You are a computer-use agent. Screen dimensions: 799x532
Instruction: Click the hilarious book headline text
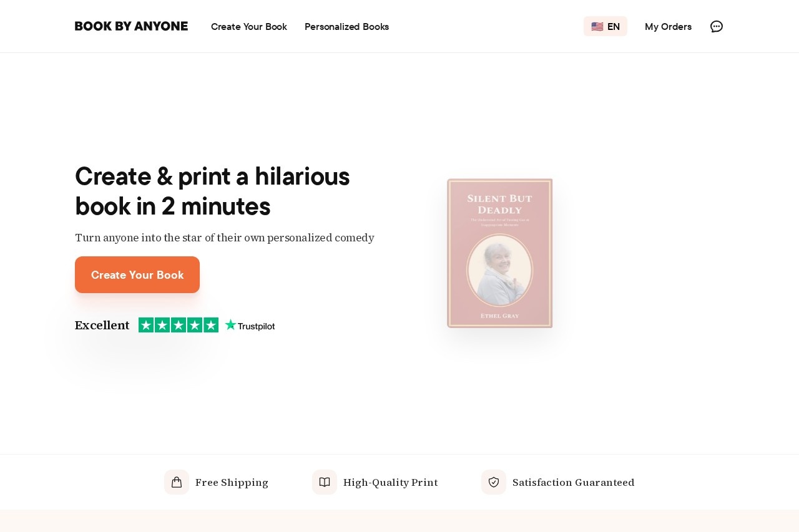212,191
